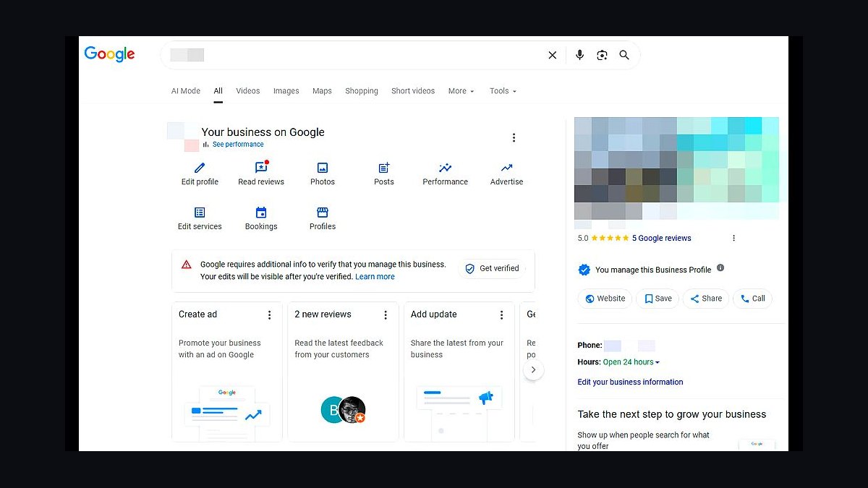
Task: Open Edit profile pencil icon
Action: pyautogui.click(x=200, y=168)
